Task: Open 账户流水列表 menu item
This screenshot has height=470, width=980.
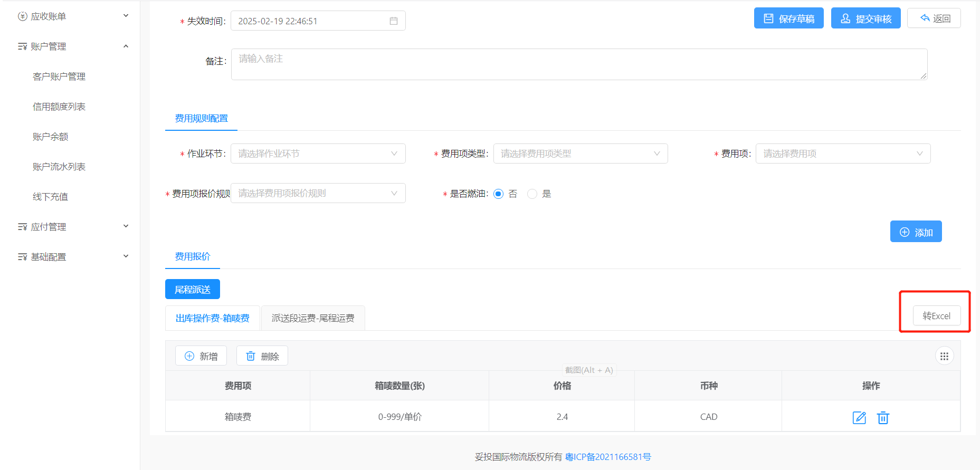Action: tap(59, 167)
